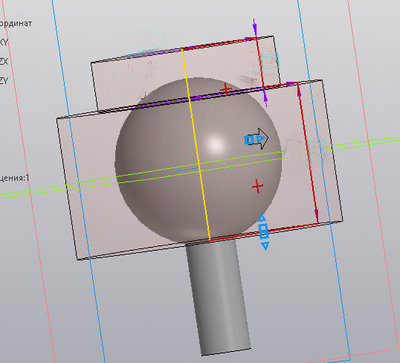Click the red cross on lower sphere
The height and width of the screenshot is (363, 400).
click(257, 186)
